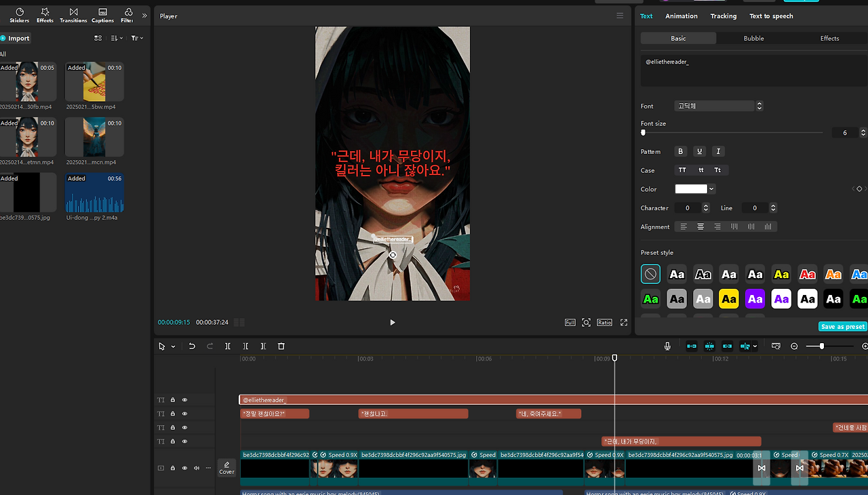
Task: Select the Ui-dong audio file thumbnail
Action: (x=94, y=193)
